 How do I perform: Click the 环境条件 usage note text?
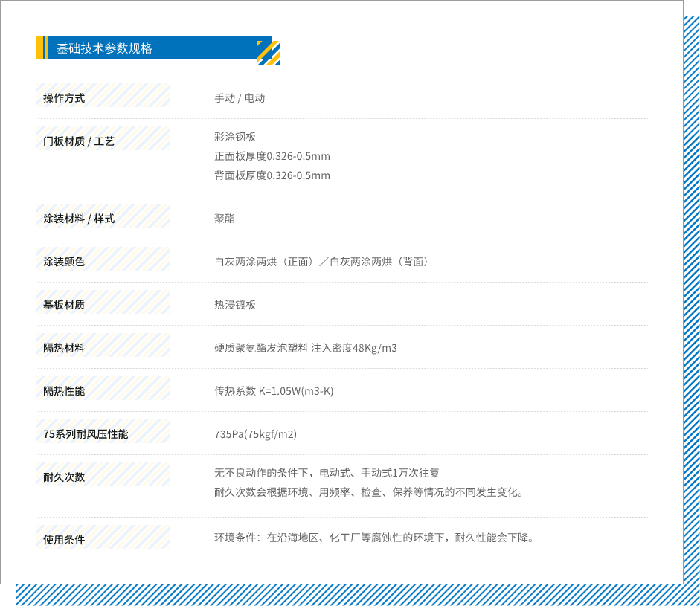374,537
